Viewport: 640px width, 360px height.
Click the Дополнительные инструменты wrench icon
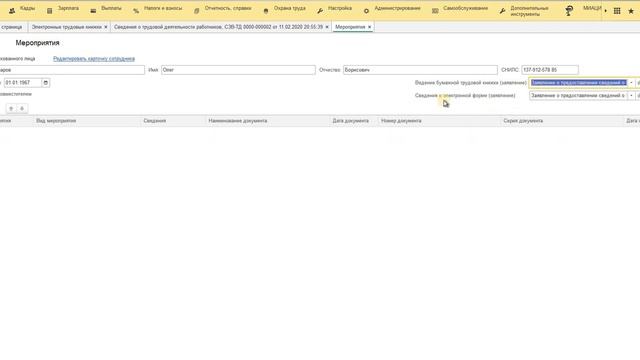[x=502, y=11]
